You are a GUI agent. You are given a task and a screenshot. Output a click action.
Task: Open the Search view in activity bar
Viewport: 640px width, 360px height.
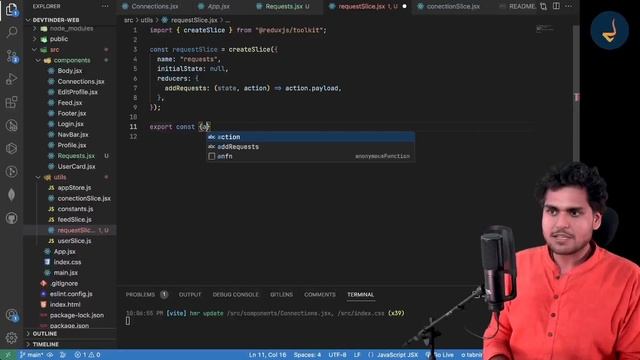(11, 32)
